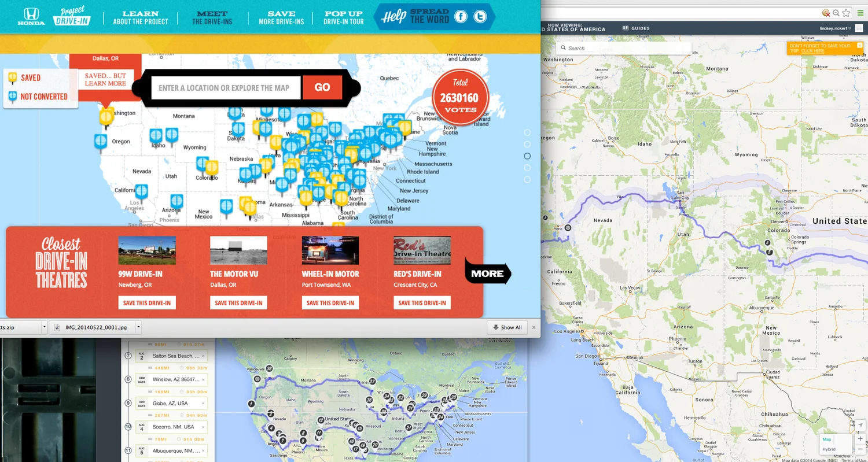Open Learn About the Project tab

pos(141,17)
